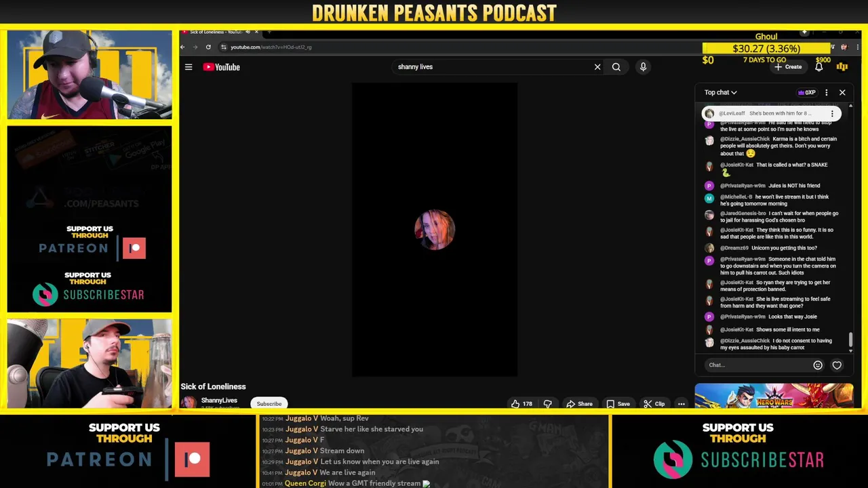Open ShannyLives channel avatar

[188, 403]
